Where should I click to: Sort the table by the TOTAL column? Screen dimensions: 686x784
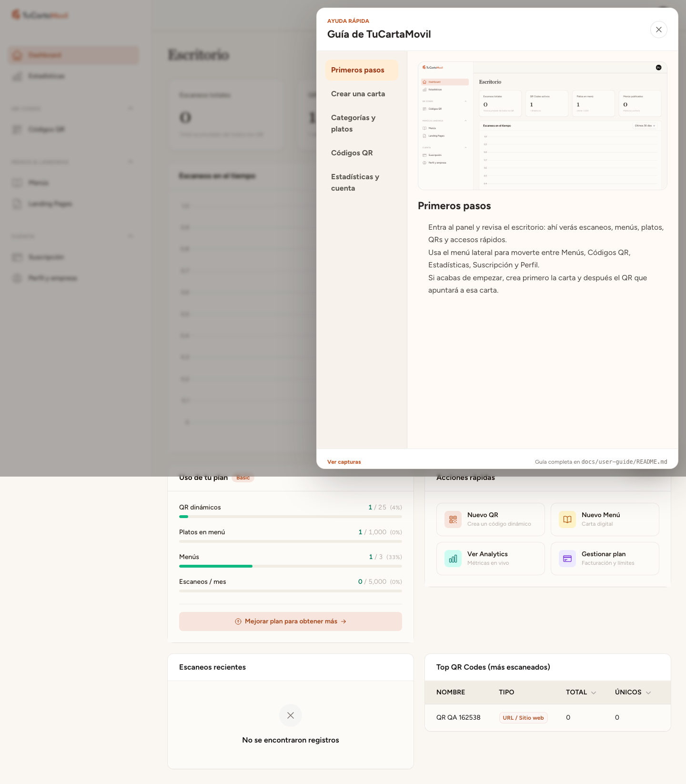581,692
